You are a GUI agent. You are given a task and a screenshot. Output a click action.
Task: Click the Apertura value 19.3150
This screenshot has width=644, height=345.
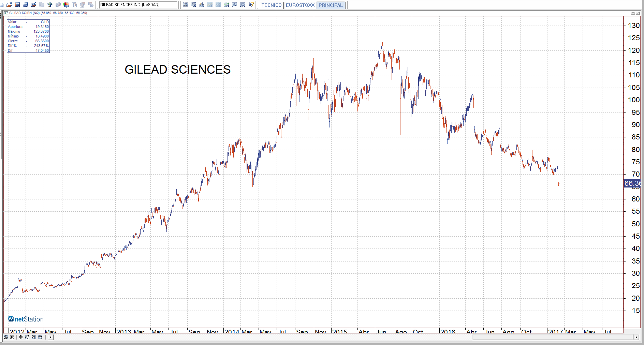42,27
